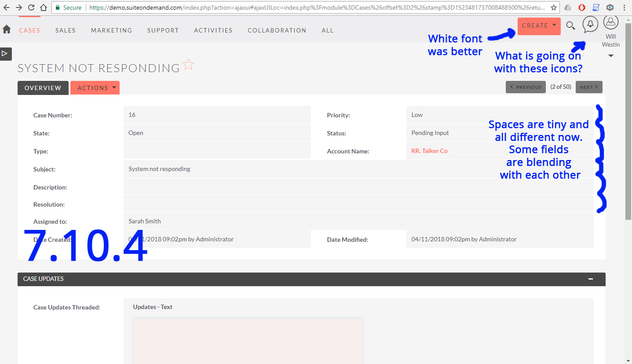Open the ACTIONS dropdown

(95, 87)
